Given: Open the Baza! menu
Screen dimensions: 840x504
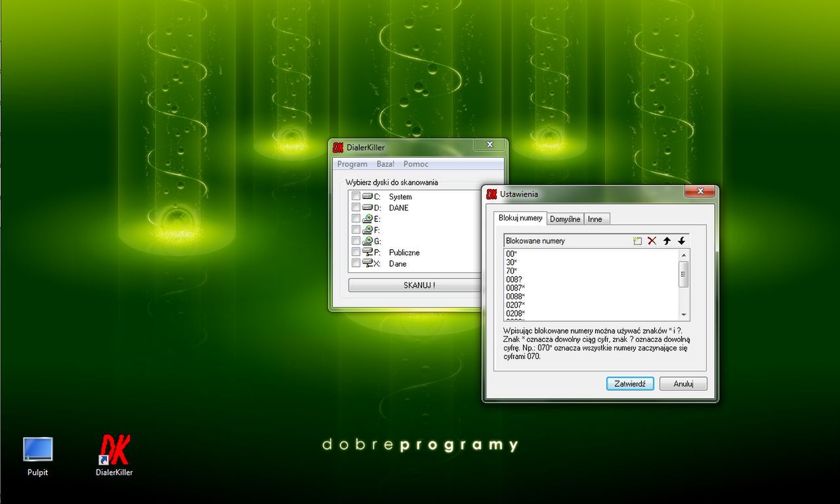Looking at the screenshot, I should tap(385, 164).
